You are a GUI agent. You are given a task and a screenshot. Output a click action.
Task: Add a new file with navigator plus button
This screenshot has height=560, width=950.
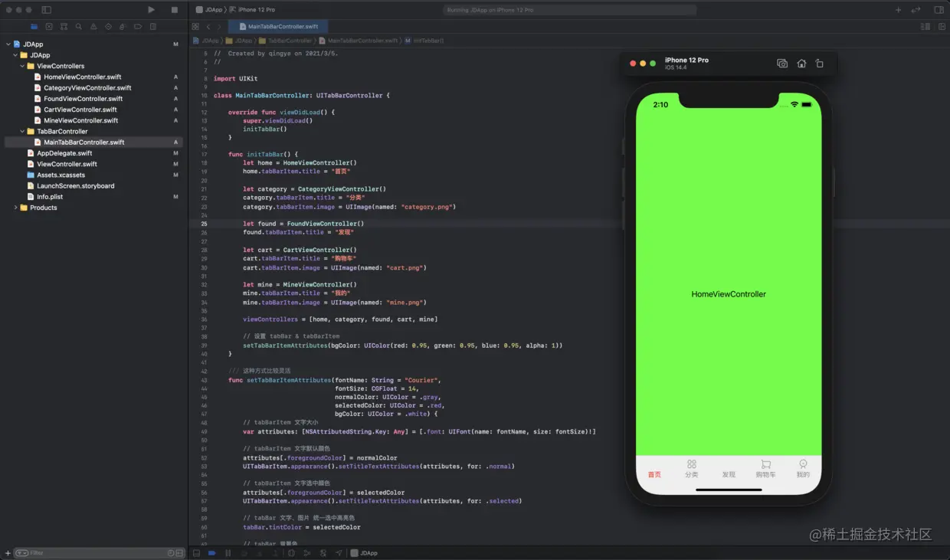pyautogui.click(x=8, y=552)
